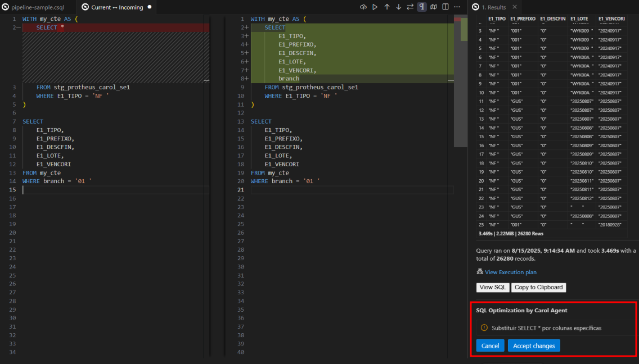639x364 pixels.
Task: Click 'FROM stg_protheus_carol_se1' in right pane
Action: click(x=312, y=87)
